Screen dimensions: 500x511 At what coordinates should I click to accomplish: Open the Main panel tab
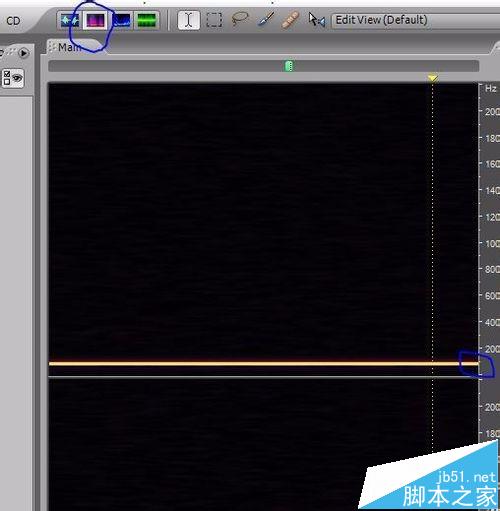(x=75, y=47)
